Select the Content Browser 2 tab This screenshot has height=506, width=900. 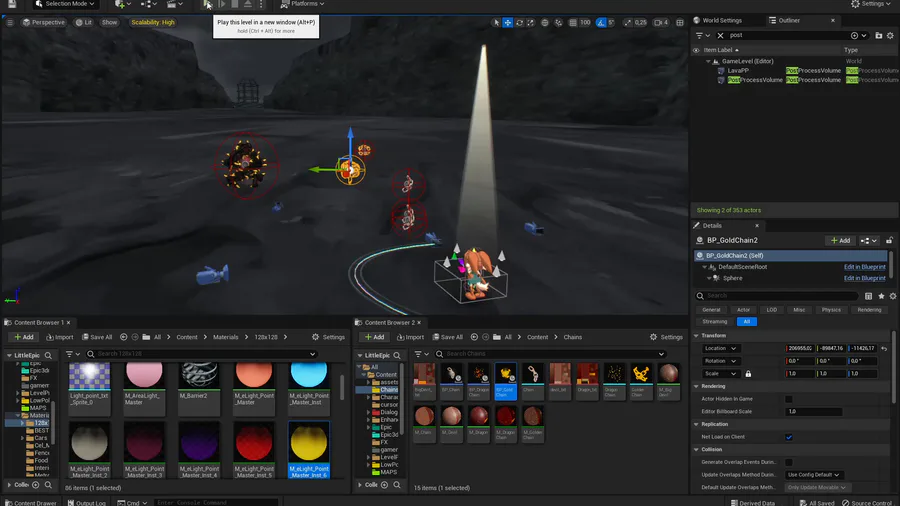(x=389, y=322)
